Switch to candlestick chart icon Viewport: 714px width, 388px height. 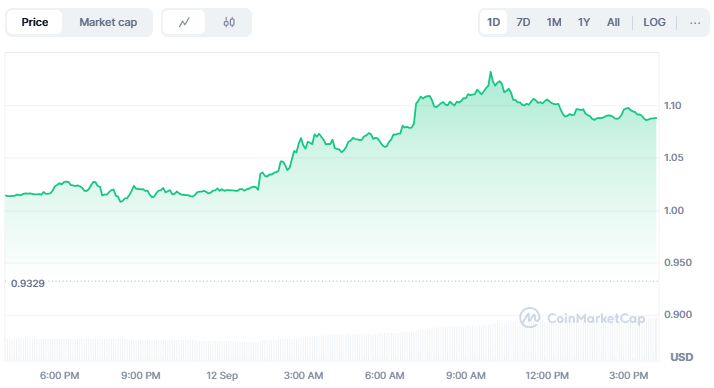(229, 22)
